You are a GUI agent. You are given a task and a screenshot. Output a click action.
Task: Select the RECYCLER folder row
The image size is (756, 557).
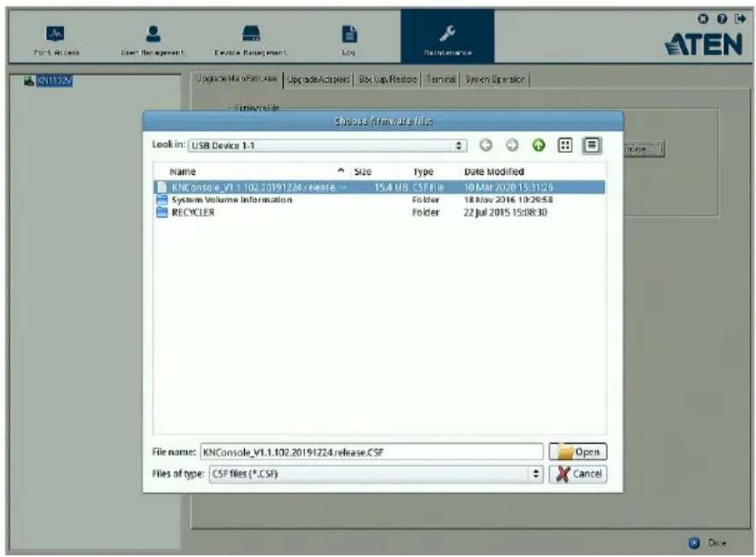[x=380, y=212]
